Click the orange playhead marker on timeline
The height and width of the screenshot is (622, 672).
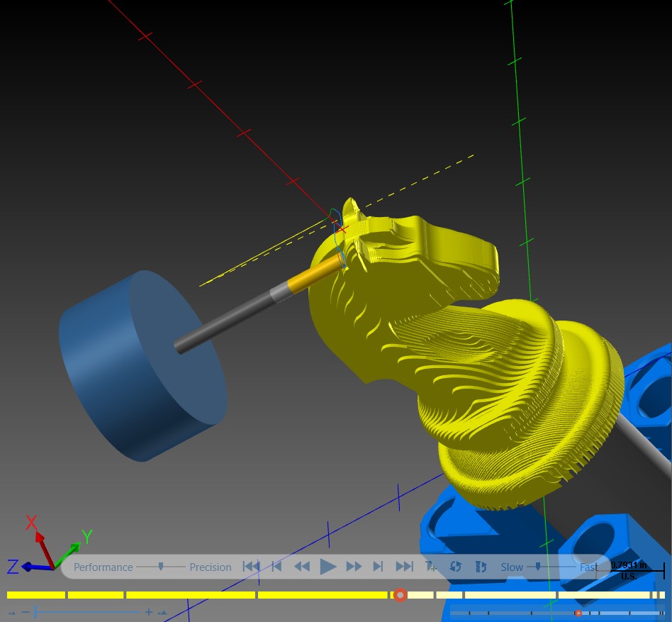(401, 595)
